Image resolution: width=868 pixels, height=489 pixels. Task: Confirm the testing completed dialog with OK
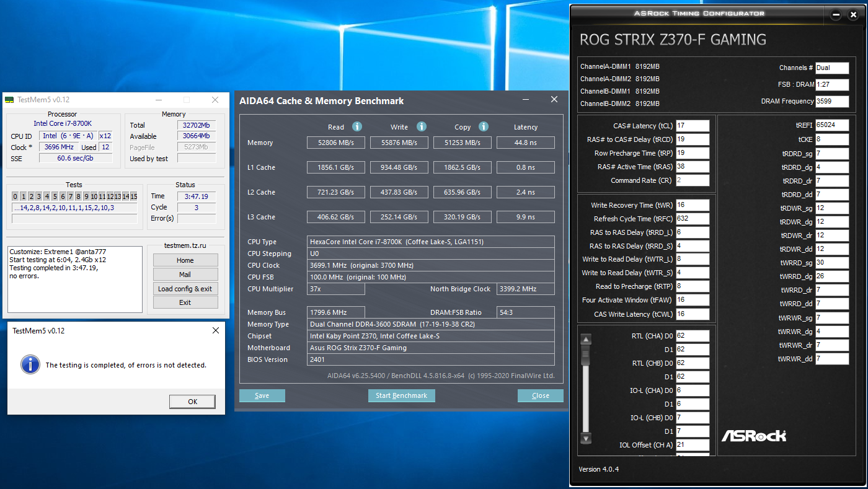pos(193,402)
